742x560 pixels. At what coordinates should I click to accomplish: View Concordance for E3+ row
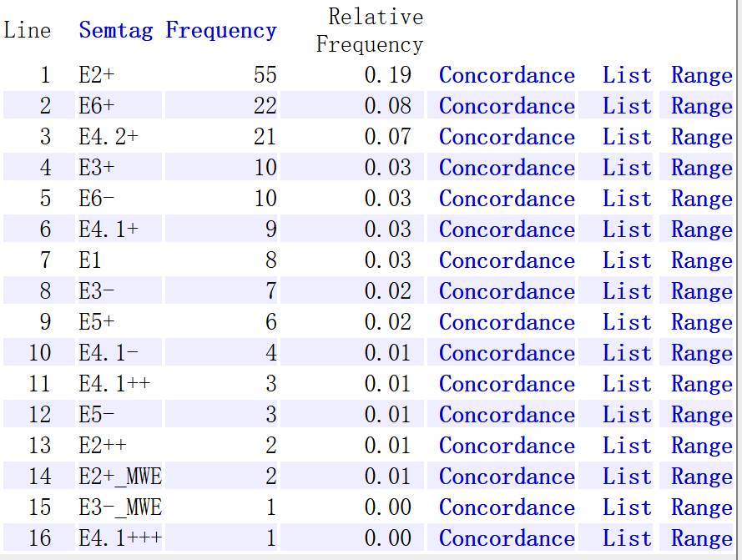pyautogui.click(x=507, y=168)
